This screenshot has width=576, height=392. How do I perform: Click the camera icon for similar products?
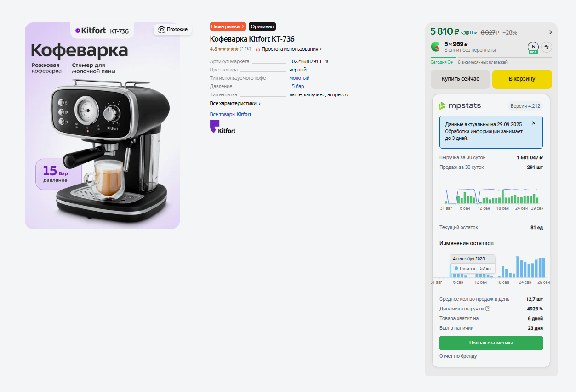[162, 29]
